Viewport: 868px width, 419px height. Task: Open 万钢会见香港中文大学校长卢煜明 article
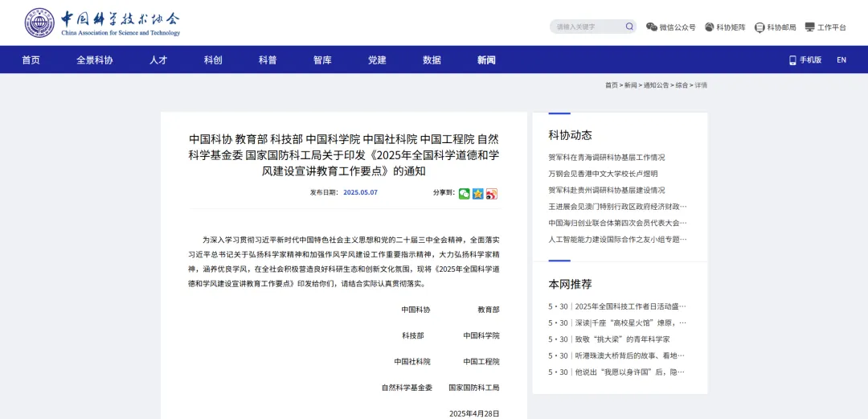point(603,174)
